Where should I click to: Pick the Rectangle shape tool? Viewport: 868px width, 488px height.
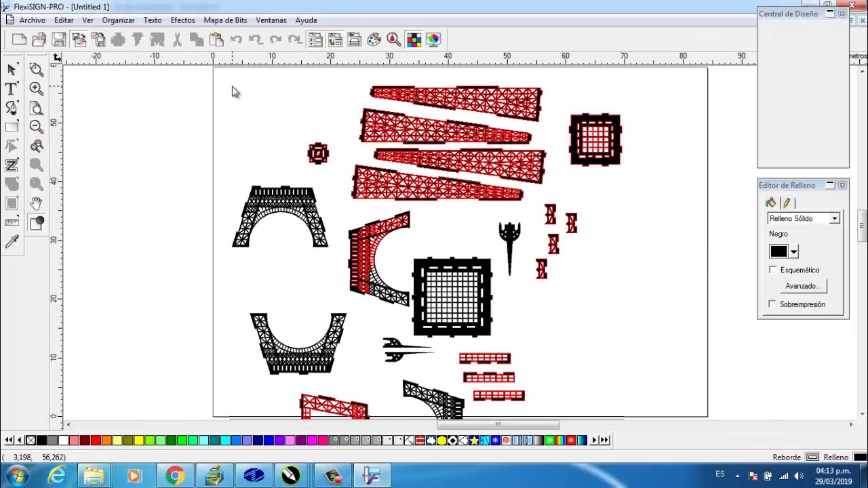pyautogui.click(x=12, y=127)
